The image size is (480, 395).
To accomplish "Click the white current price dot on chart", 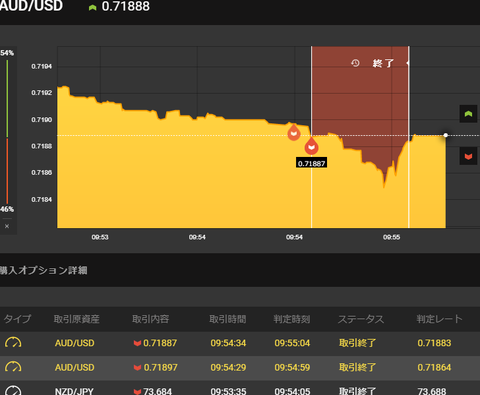I will 446,135.
